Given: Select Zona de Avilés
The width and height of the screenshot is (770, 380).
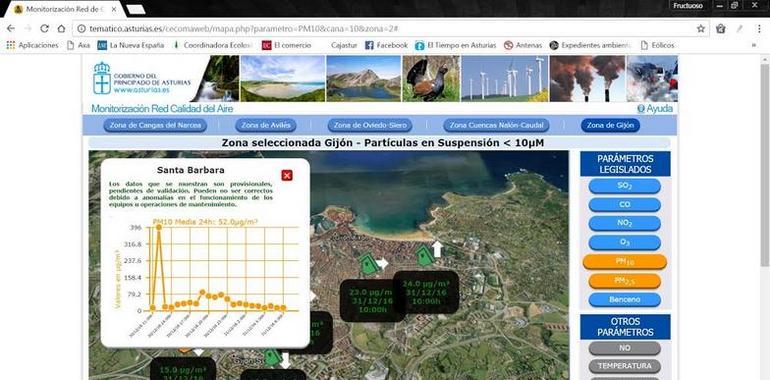Looking at the screenshot, I should [x=266, y=125].
